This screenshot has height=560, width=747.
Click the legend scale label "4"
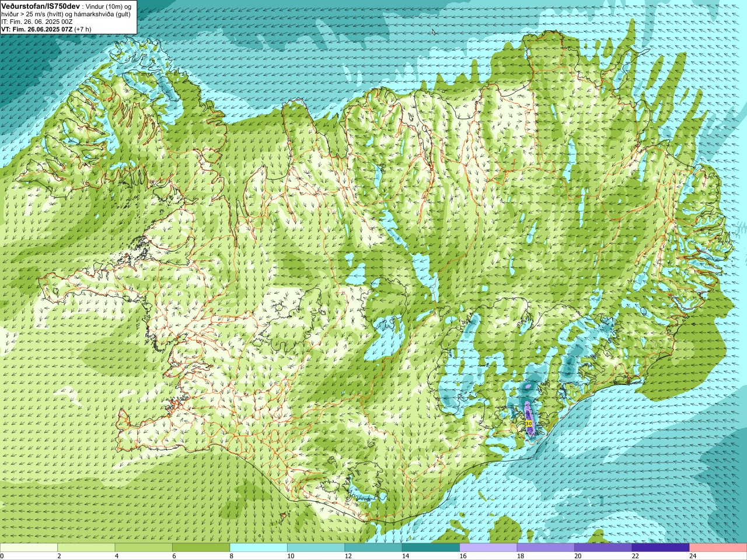coord(116,556)
